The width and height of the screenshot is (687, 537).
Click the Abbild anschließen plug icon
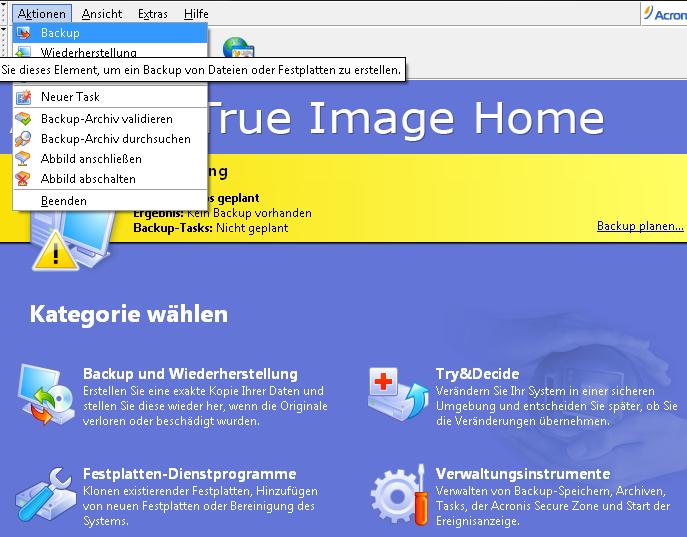(23, 159)
